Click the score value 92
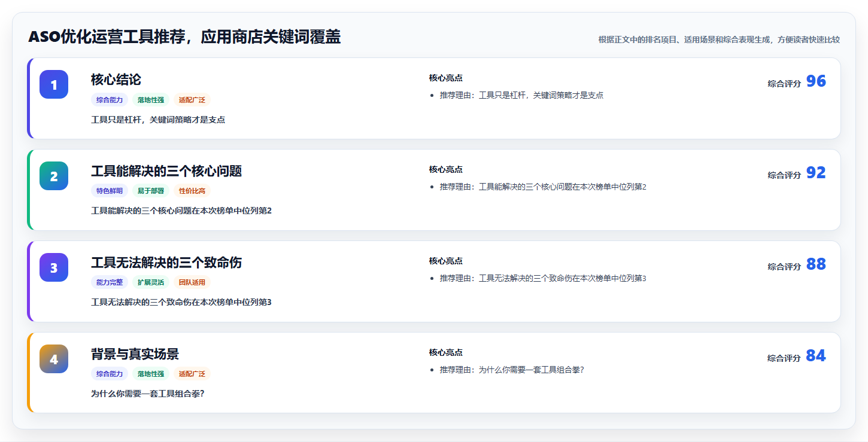This screenshot has height=442, width=868. click(x=816, y=173)
